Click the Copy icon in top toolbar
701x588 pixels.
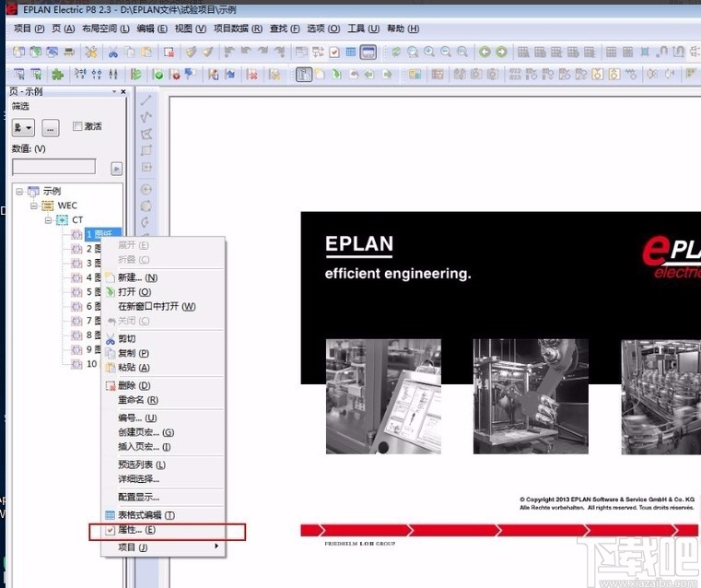click(x=130, y=53)
